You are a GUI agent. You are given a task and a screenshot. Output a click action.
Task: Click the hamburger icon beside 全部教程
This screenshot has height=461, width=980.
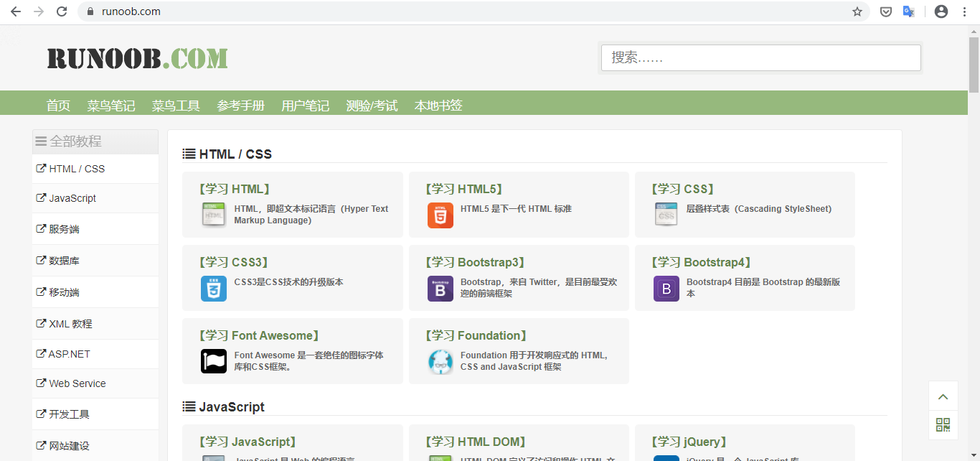click(x=41, y=141)
